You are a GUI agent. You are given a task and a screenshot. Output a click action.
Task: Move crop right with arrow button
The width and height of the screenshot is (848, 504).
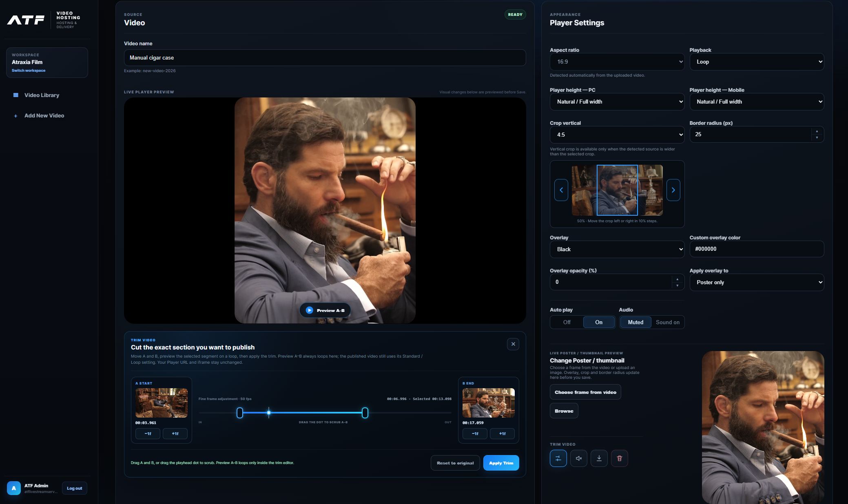click(673, 190)
